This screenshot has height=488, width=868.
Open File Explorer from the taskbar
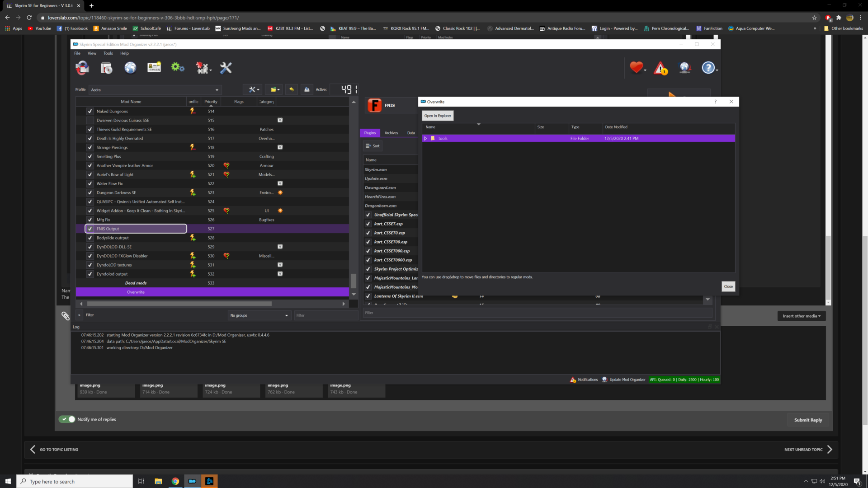pyautogui.click(x=158, y=481)
